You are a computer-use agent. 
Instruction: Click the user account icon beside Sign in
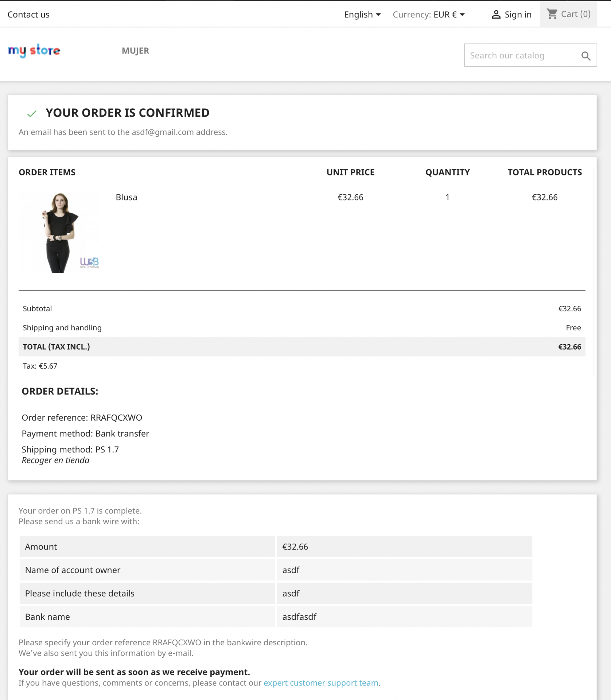496,15
